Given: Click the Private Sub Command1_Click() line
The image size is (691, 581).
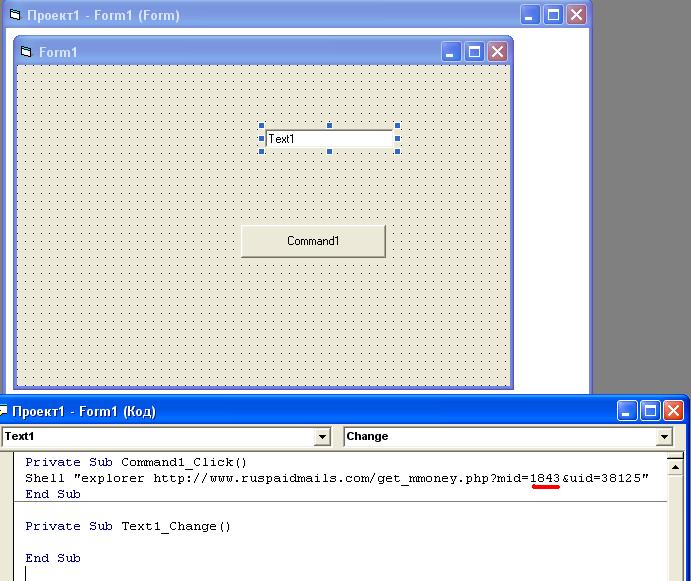Looking at the screenshot, I should pyautogui.click(x=136, y=462).
